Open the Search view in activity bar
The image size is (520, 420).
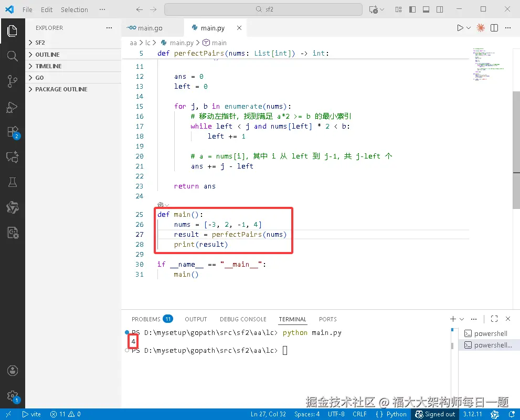point(12,56)
